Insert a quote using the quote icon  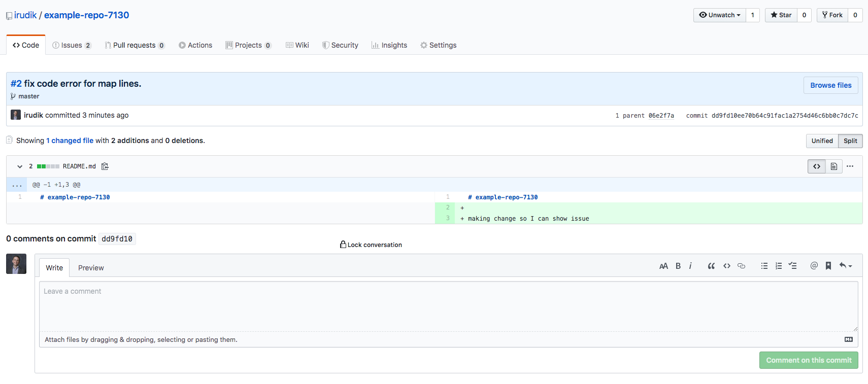[x=711, y=266]
